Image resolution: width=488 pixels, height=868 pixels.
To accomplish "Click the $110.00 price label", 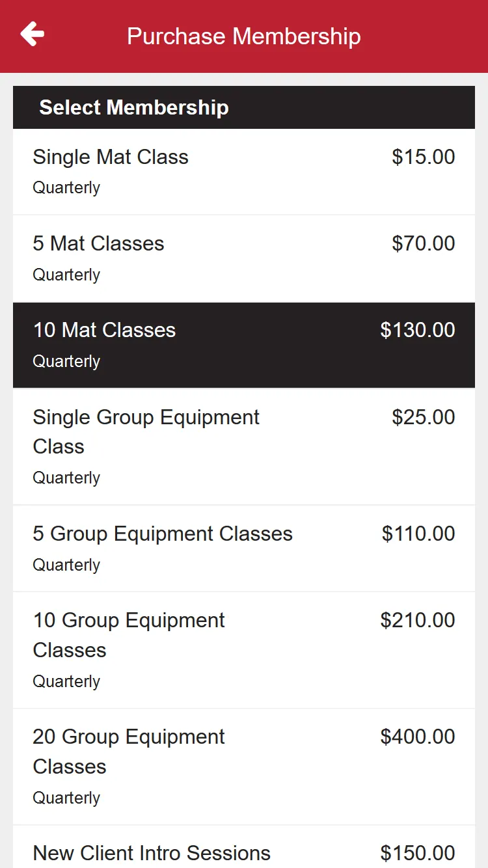I will pos(418,534).
